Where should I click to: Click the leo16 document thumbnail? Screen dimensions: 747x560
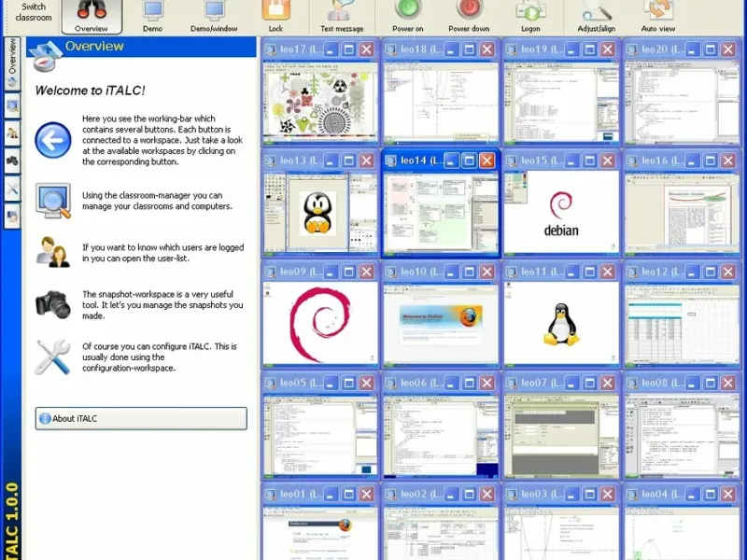coord(683,213)
